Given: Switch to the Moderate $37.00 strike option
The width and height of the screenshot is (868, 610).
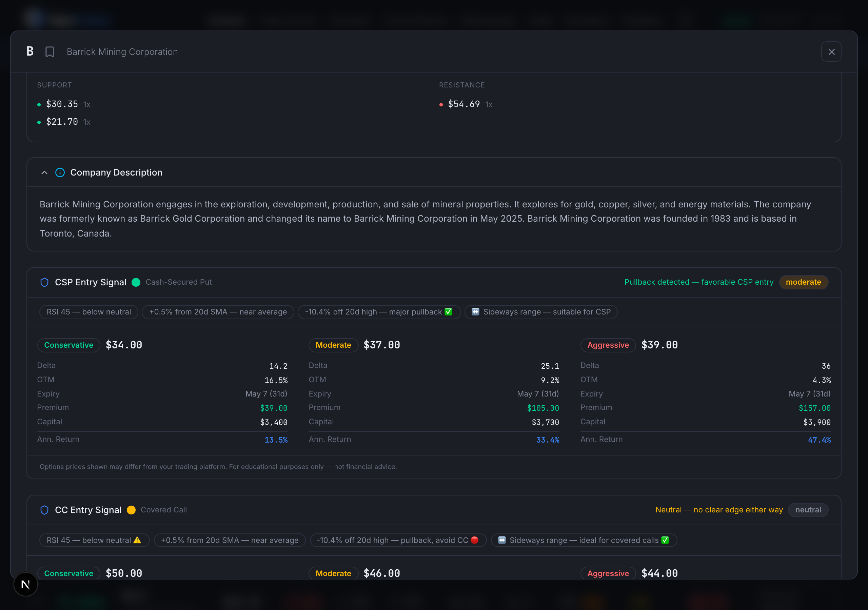Looking at the screenshot, I should tap(333, 345).
